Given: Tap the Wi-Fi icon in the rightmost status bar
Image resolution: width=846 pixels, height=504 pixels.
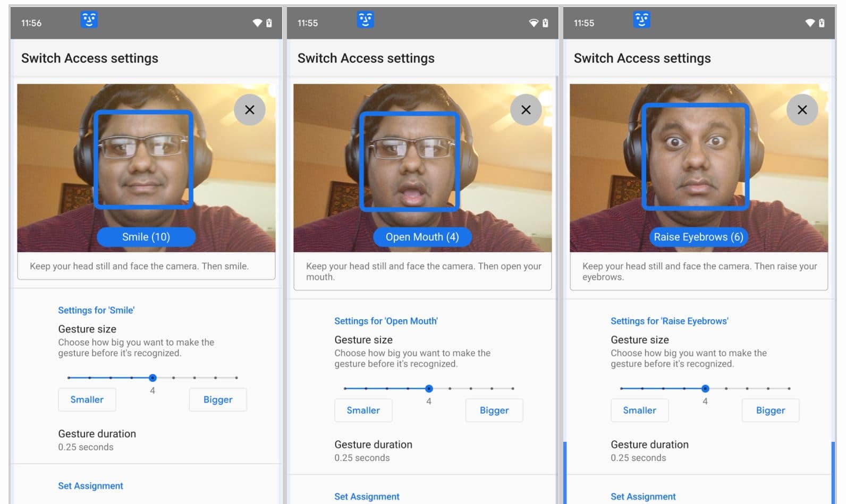Looking at the screenshot, I should 809,23.
